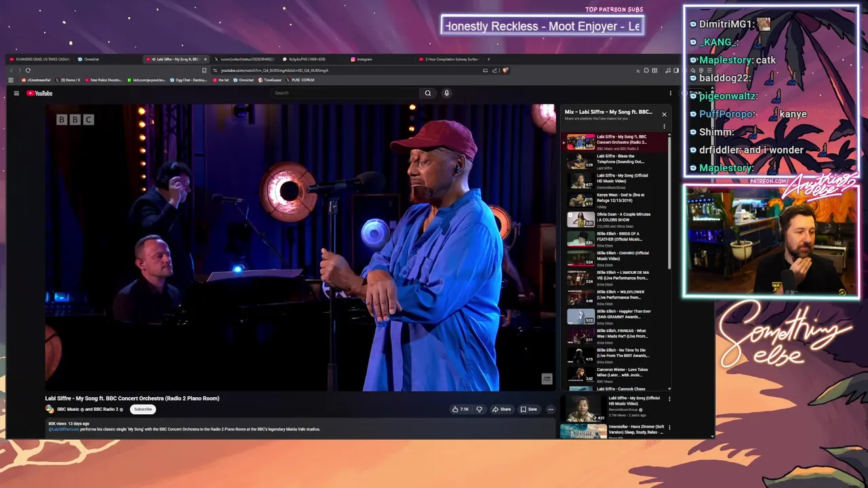Play Olivia Dean A Couple Minutes
The height and width of the screenshot is (488, 868).
tap(614, 220)
